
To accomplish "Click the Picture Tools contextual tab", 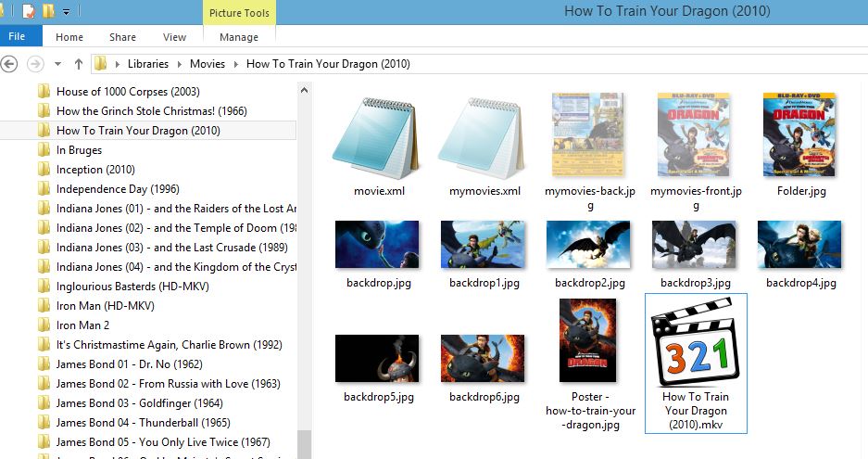I will [239, 13].
